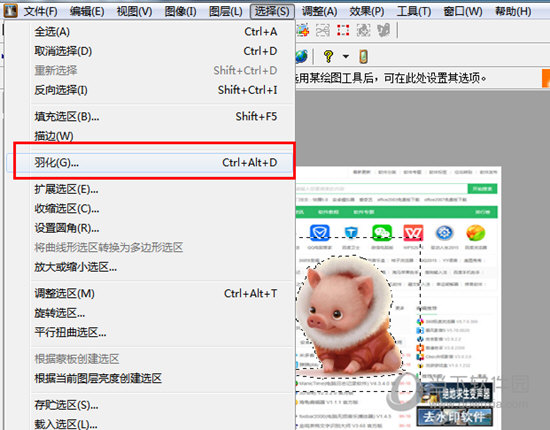Select 调整选区(M) menu entry
Screen dimensions: 550x430
point(150,293)
